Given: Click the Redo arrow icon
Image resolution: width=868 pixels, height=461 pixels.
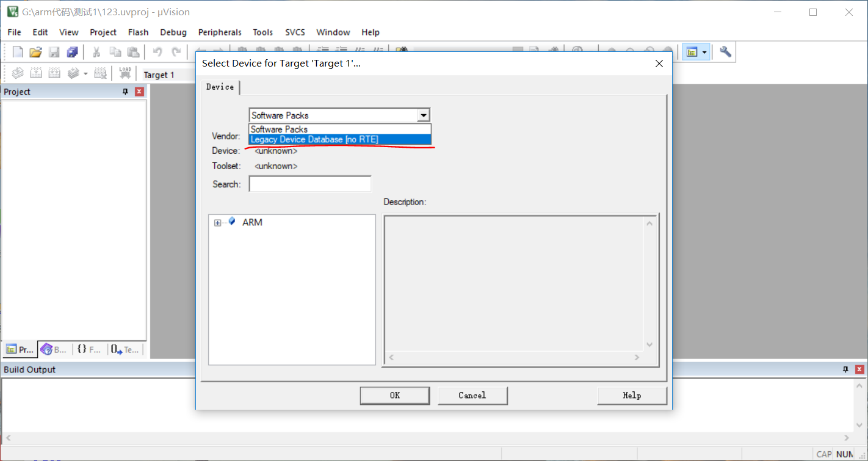Looking at the screenshot, I should (x=176, y=52).
